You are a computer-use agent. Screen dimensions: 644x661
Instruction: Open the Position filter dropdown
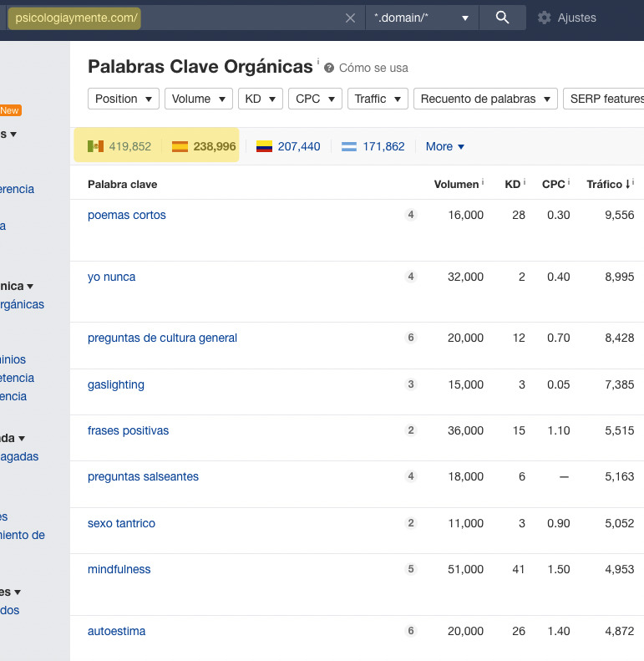pos(124,99)
